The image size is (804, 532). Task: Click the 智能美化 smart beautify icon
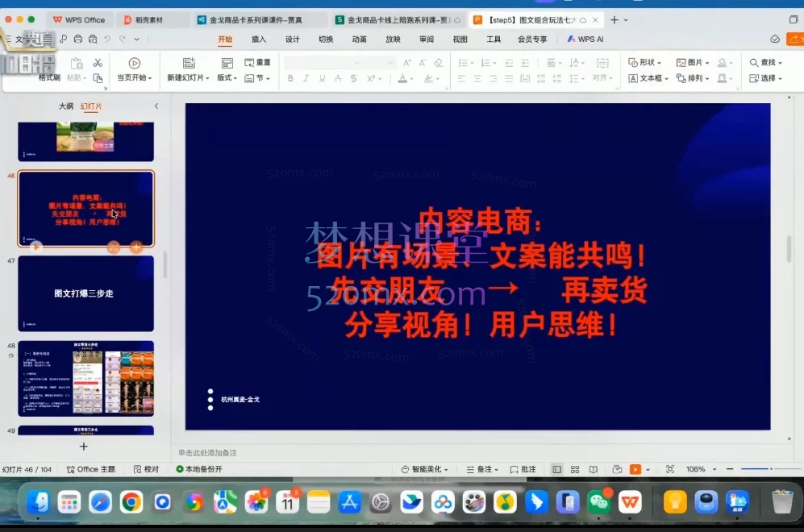point(425,469)
